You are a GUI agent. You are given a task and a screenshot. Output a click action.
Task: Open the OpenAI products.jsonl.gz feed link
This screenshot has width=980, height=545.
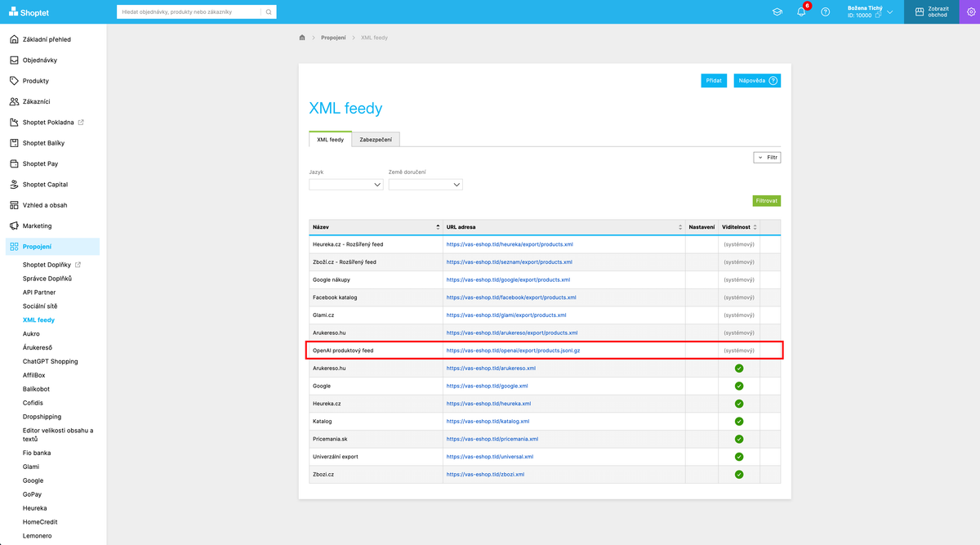click(x=513, y=350)
